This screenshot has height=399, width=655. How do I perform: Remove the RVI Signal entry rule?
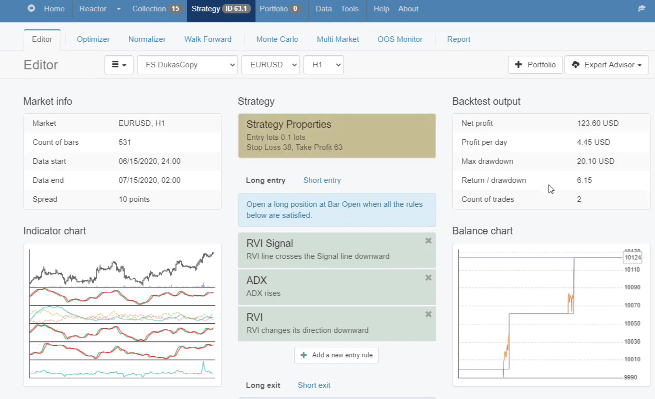point(428,241)
